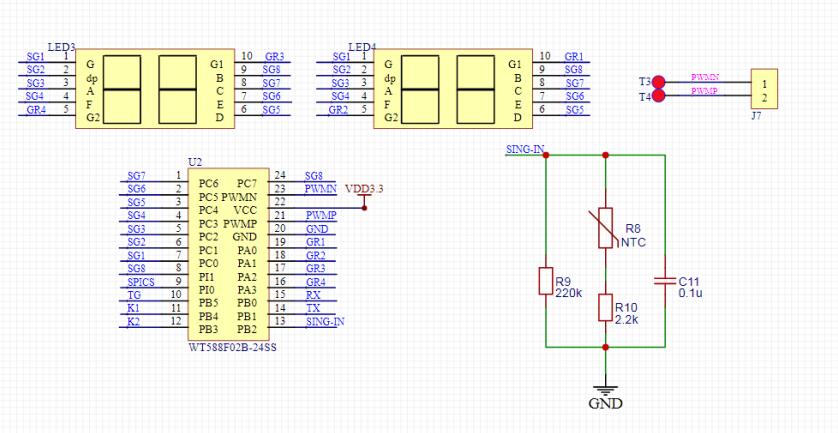
Task: Select RX net label on U2
Action: (313, 295)
